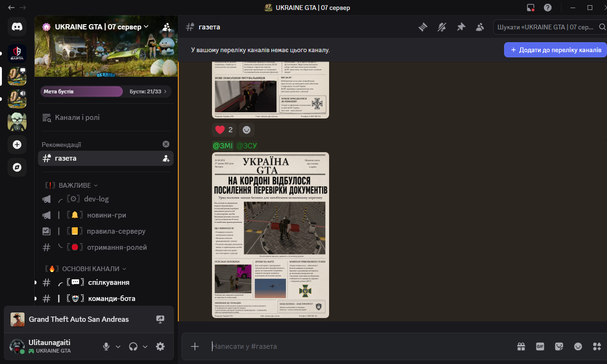Toggle notification settings bell icon
Screen dimensions: 607x364
pos(442,27)
